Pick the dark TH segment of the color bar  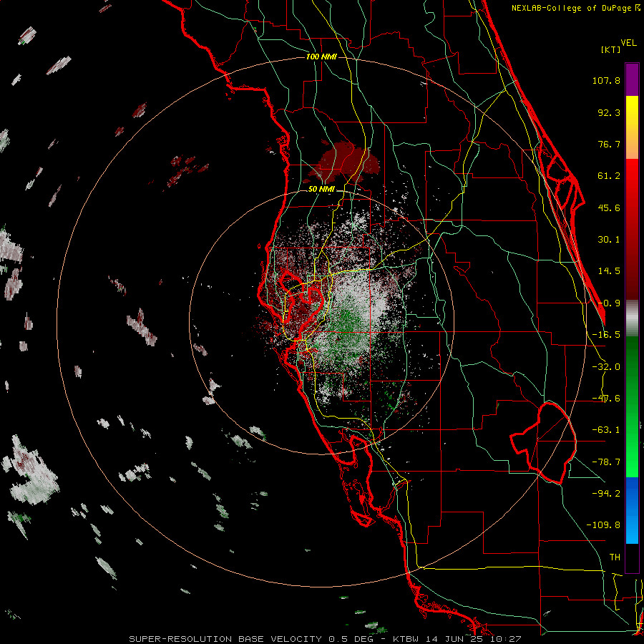click(632, 557)
